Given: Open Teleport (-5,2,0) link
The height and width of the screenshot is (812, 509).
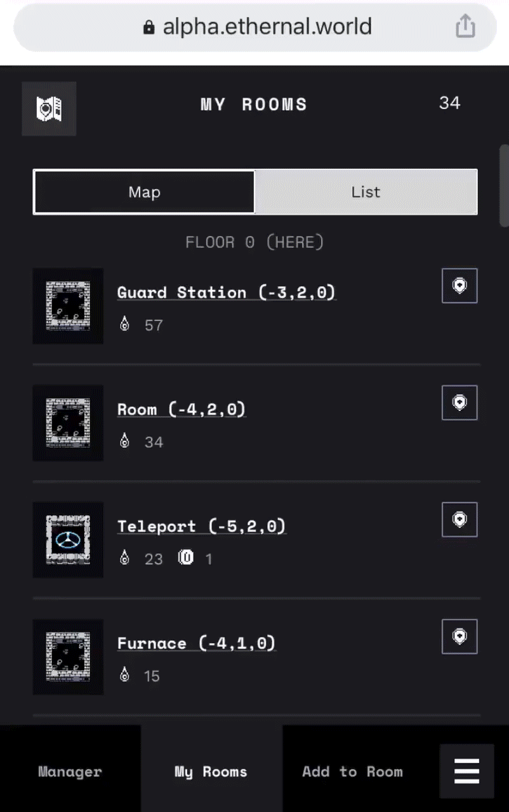Looking at the screenshot, I should (x=202, y=527).
